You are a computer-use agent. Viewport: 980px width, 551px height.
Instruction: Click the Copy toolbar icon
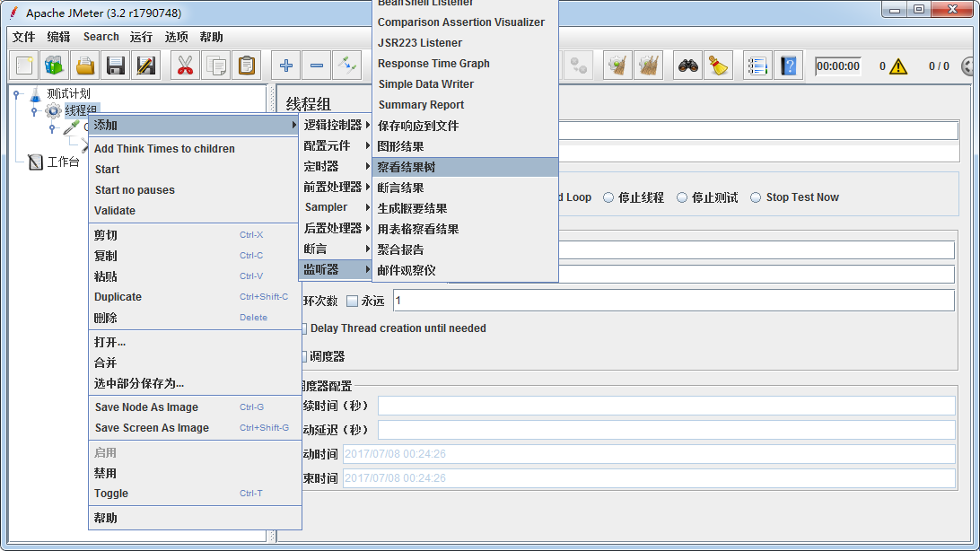click(x=216, y=66)
